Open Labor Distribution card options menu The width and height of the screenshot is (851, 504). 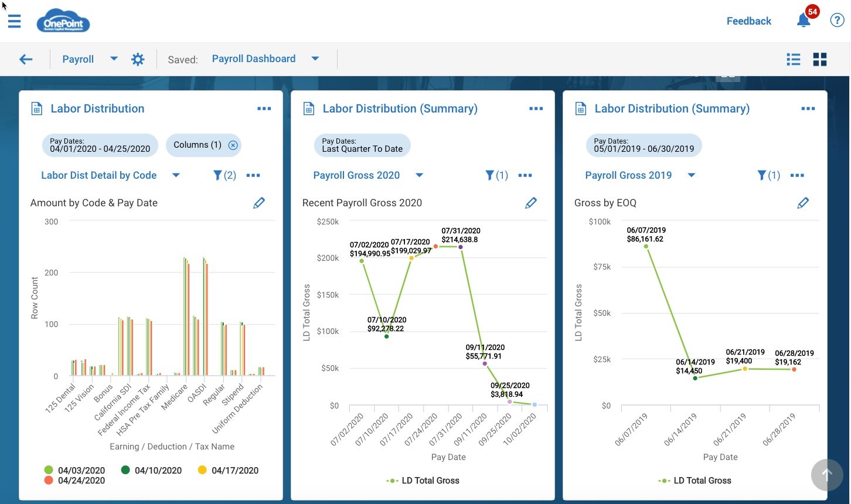264,108
